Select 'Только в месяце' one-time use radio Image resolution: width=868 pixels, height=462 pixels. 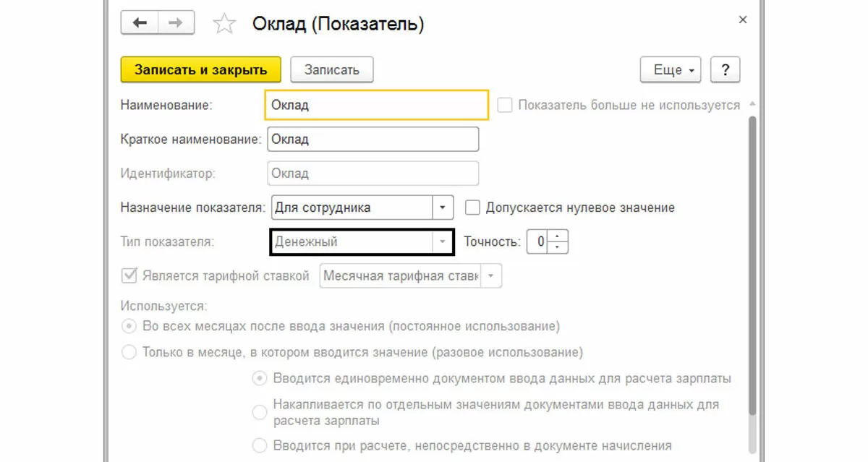[x=129, y=353]
